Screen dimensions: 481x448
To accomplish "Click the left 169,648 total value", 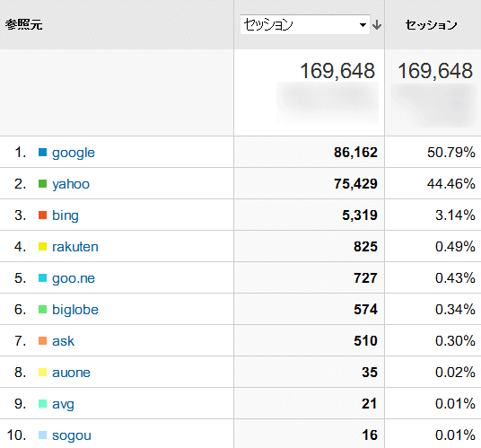I will point(337,71).
